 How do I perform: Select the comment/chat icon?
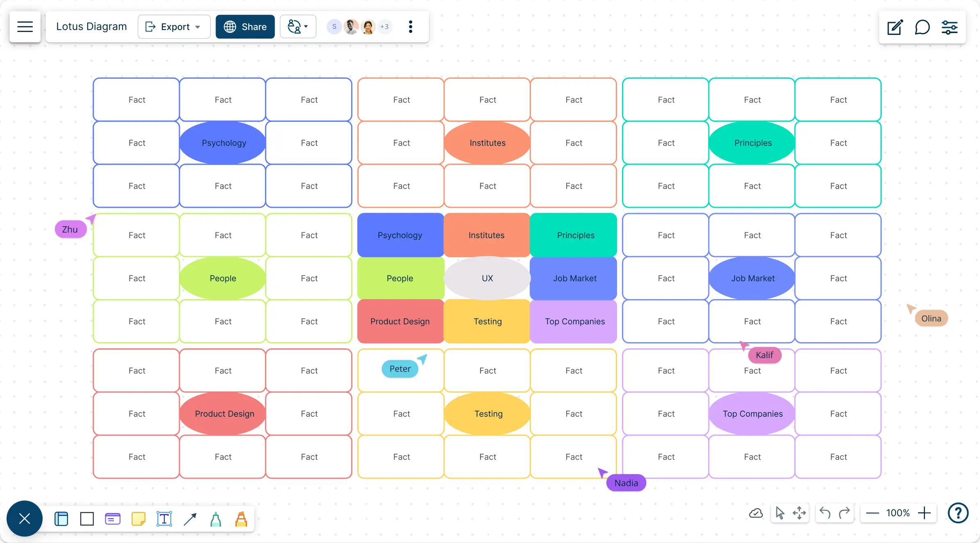[x=922, y=27]
